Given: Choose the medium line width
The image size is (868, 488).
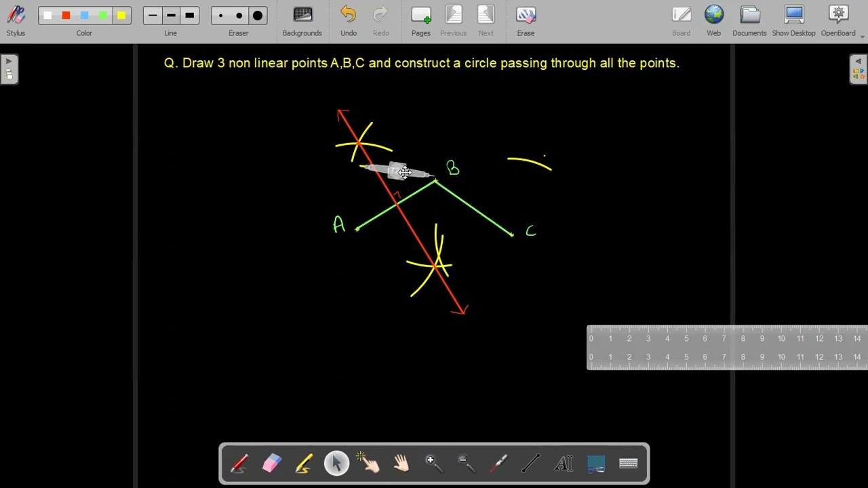Looking at the screenshot, I should pos(171,16).
